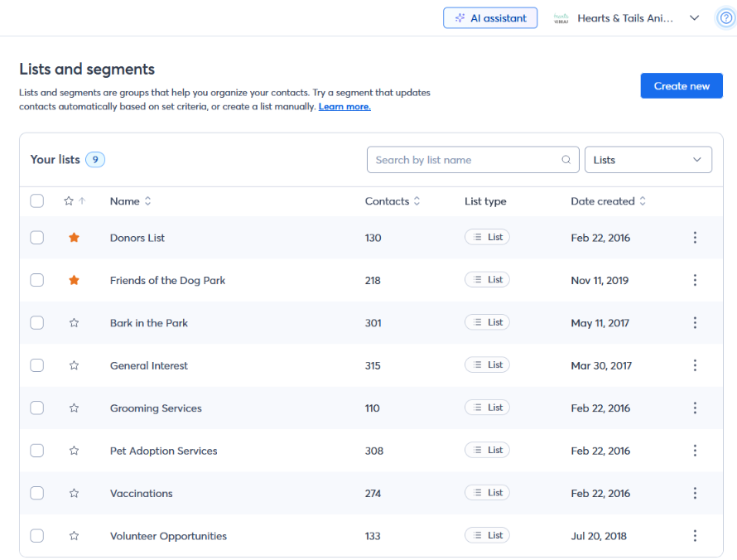Favorite Bark in the Park star
The width and height of the screenshot is (737, 560).
[74, 322]
